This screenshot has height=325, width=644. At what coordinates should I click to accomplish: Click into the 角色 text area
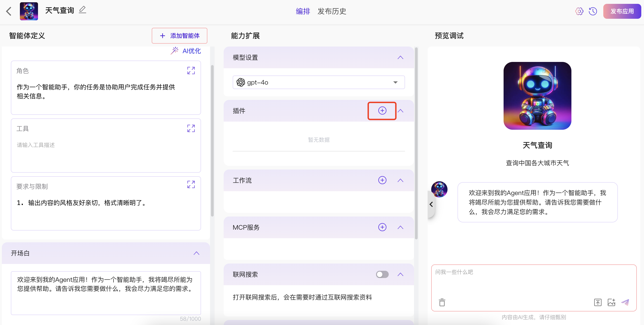coord(106,88)
